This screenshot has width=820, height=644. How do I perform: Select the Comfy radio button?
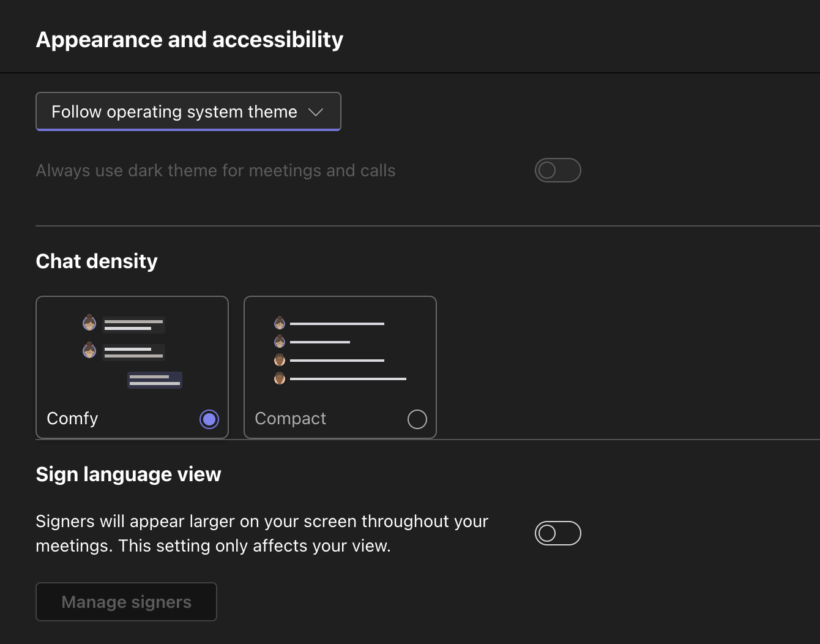tap(209, 419)
